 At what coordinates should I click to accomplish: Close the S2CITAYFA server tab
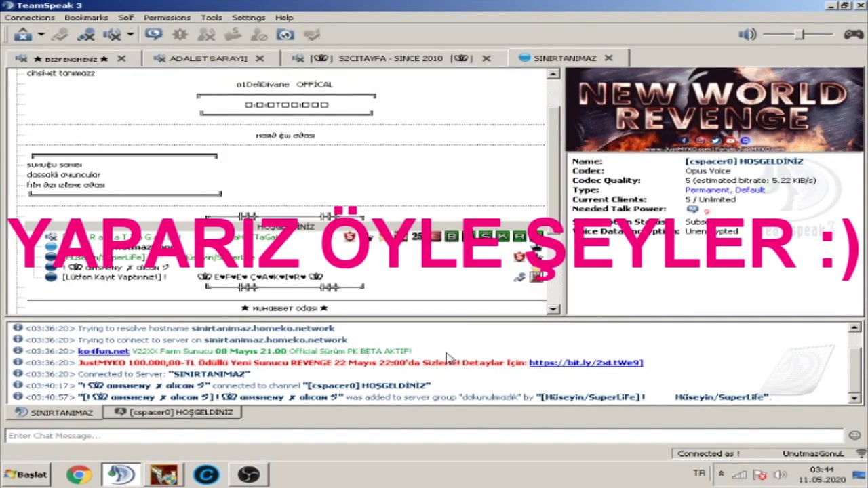click(x=486, y=58)
